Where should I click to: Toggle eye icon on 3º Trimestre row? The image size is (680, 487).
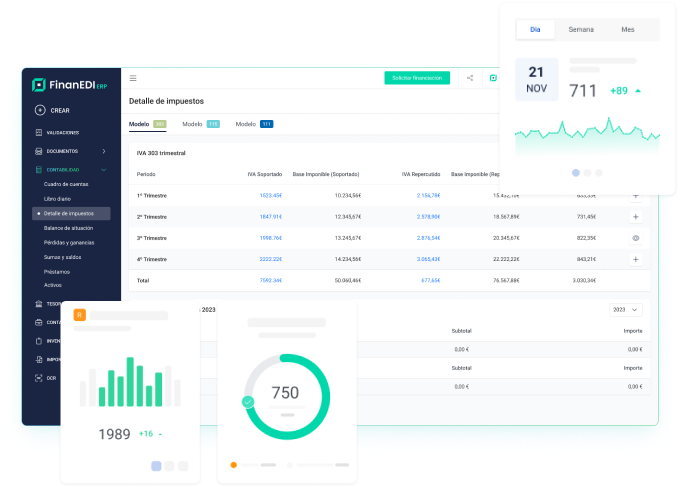pos(636,238)
